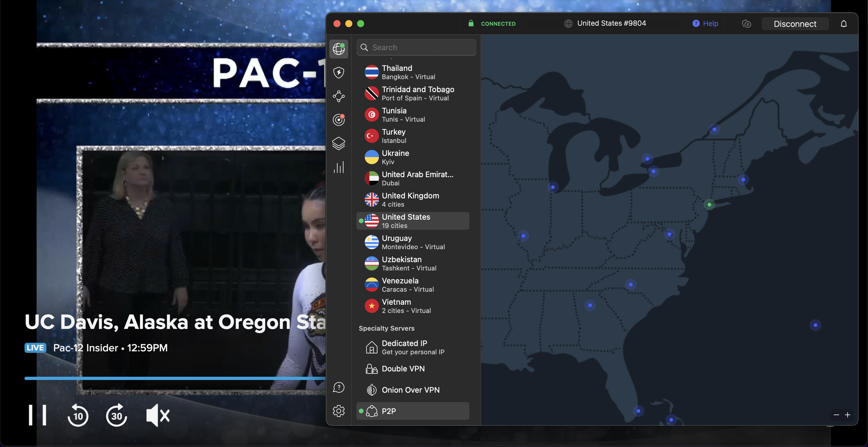Zoom out the map with minus button

click(x=836, y=415)
